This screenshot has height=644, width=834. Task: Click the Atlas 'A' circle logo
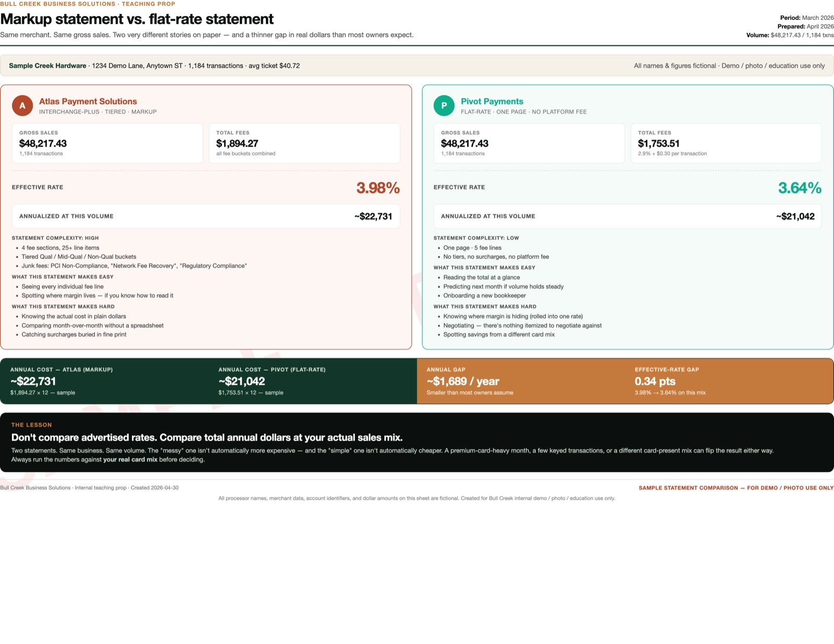22,106
